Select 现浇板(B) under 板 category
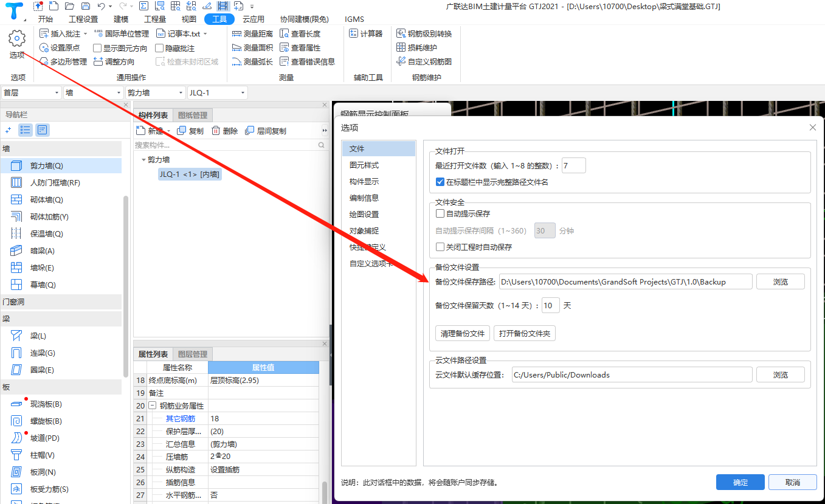This screenshot has height=504, width=825. click(61, 404)
